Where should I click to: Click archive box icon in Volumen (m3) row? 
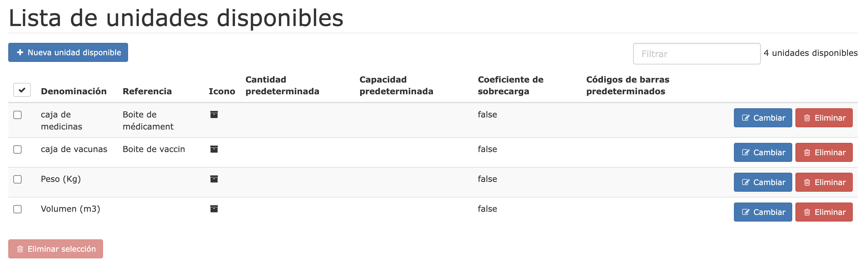tap(214, 209)
